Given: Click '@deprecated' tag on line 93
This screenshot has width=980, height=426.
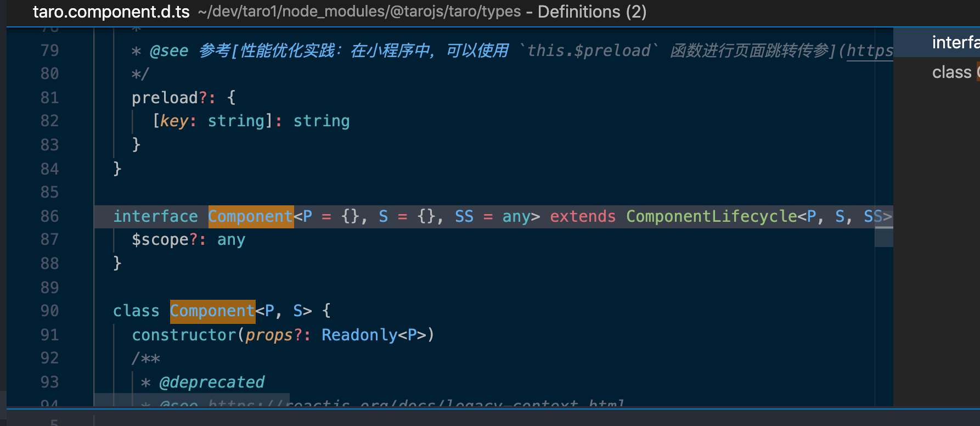Looking at the screenshot, I should pos(212,382).
